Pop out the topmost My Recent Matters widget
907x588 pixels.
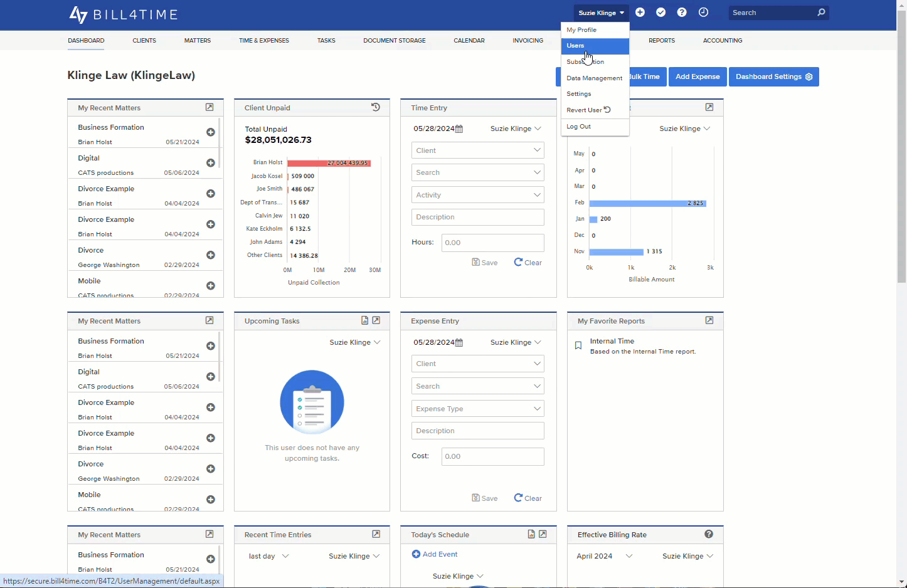pos(210,107)
